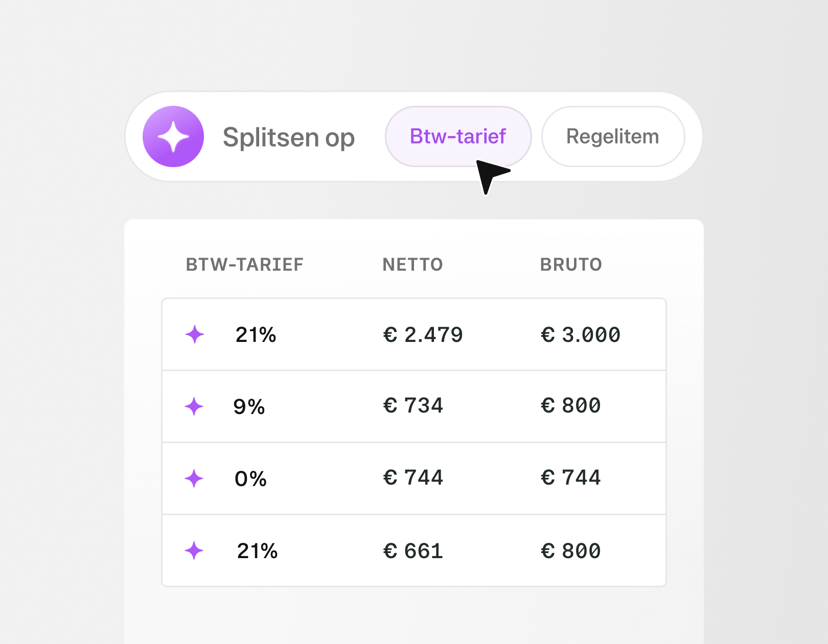
Task: Select the netto € 744 amount in the 0% row
Action: click(x=413, y=478)
